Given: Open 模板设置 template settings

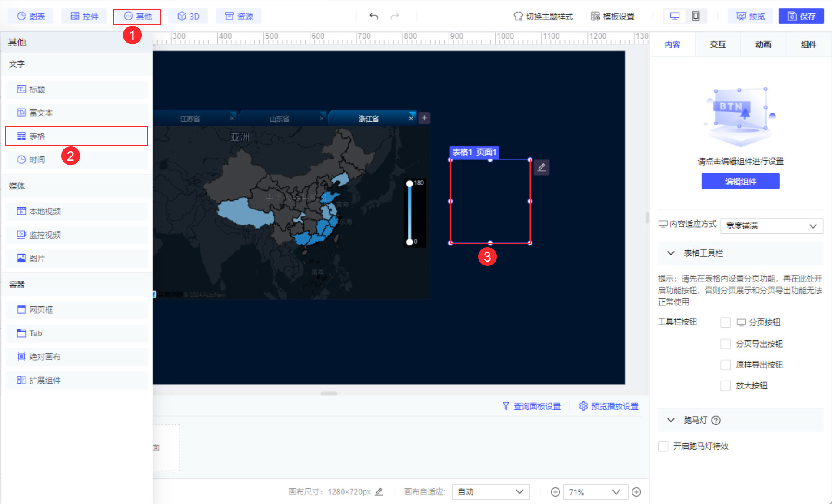Looking at the screenshot, I should [x=612, y=16].
